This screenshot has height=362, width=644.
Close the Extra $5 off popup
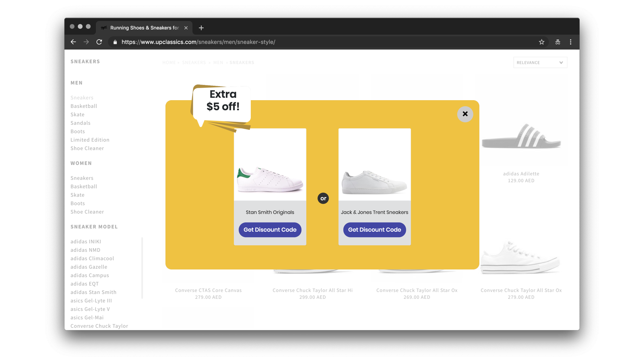pos(465,114)
